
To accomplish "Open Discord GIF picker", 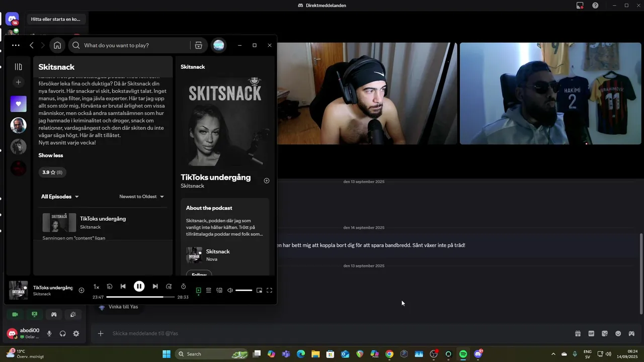I will click(591, 333).
